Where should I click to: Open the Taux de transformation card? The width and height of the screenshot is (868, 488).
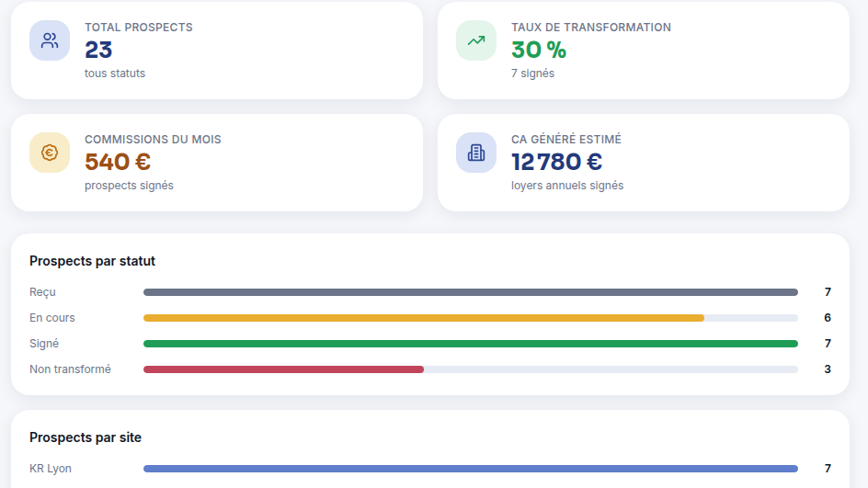[x=644, y=51]
